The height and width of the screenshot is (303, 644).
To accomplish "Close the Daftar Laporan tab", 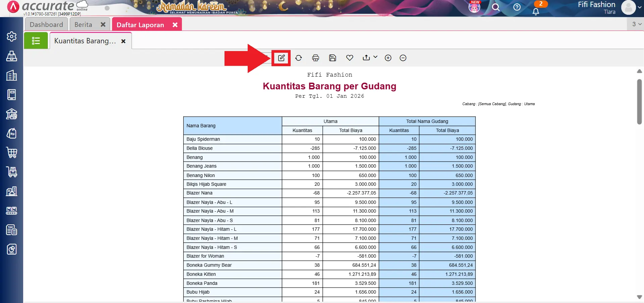I will point(175,25).
